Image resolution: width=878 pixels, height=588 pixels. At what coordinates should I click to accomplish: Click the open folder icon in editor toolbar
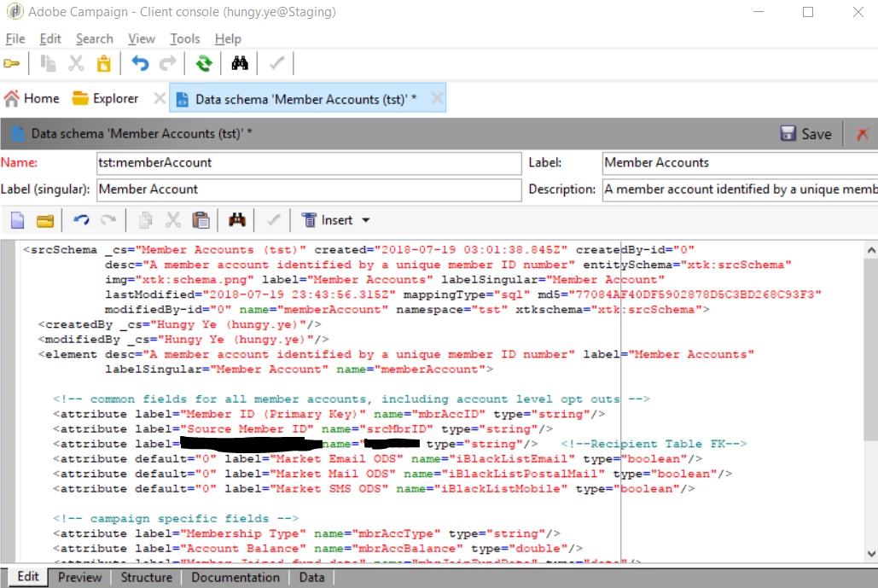click(x=44, y=221)
